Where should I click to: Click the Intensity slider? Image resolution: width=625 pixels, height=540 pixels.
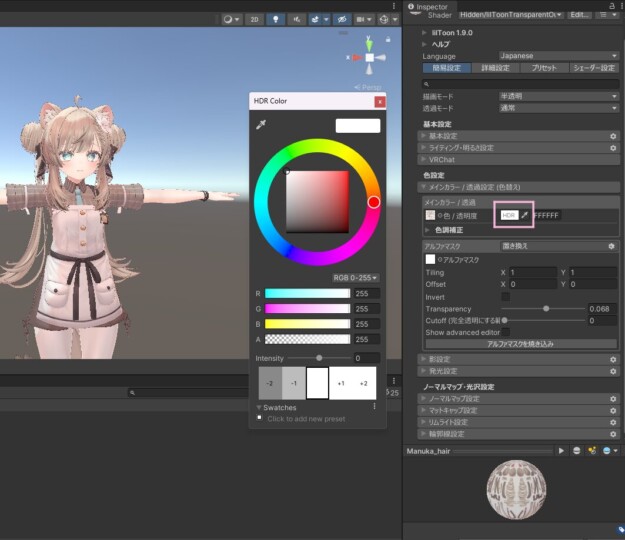(319, 358)
